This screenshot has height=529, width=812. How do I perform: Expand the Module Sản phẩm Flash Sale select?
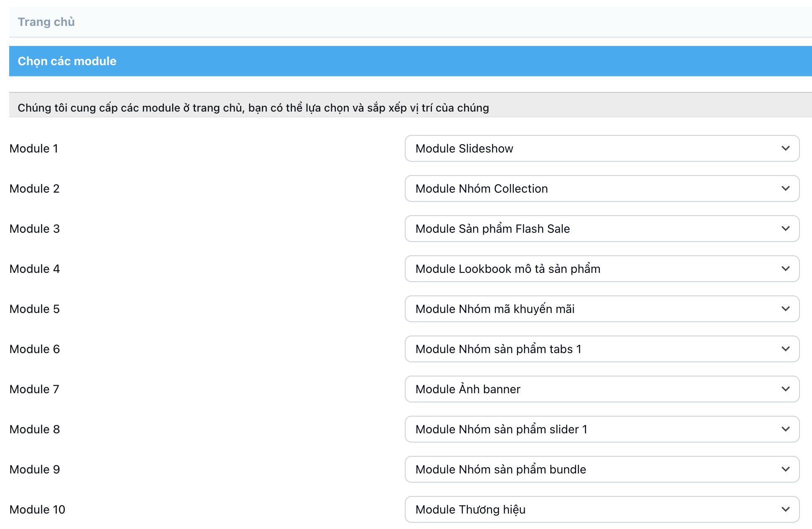tap(601, 229)
